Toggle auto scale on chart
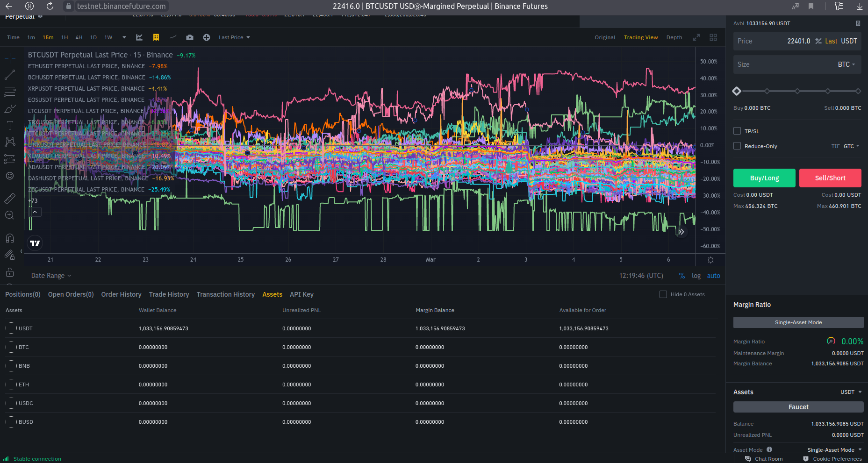This screenshot has height=463, width=868. (713, 276)
